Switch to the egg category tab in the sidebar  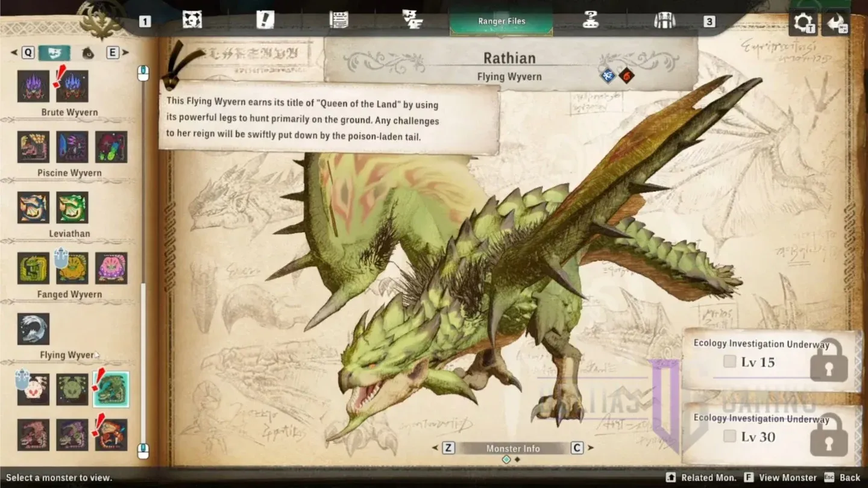87,53
